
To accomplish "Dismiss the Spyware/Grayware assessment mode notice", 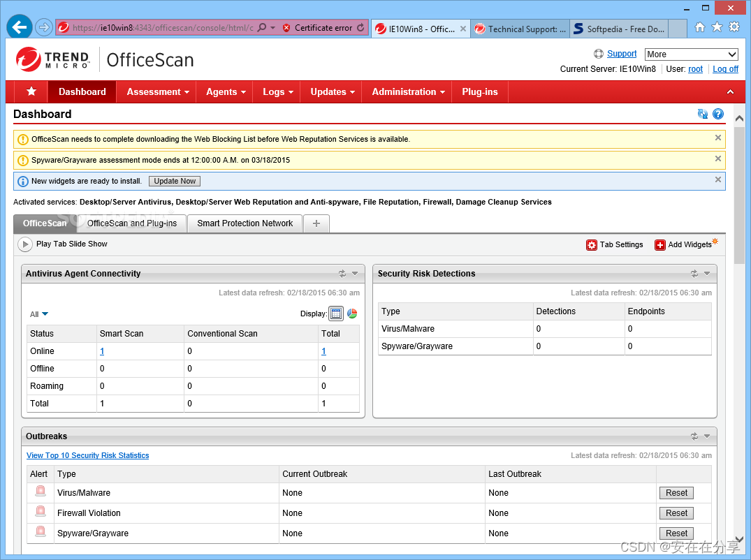I will point(718,159).
